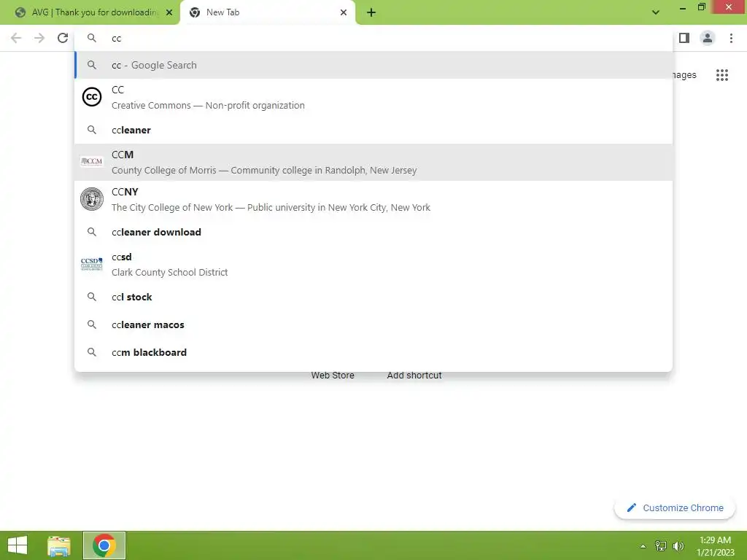Open the side panel icon
This screenshot has height=560, width=747.
pyautogui.click(x=684, y=38)
